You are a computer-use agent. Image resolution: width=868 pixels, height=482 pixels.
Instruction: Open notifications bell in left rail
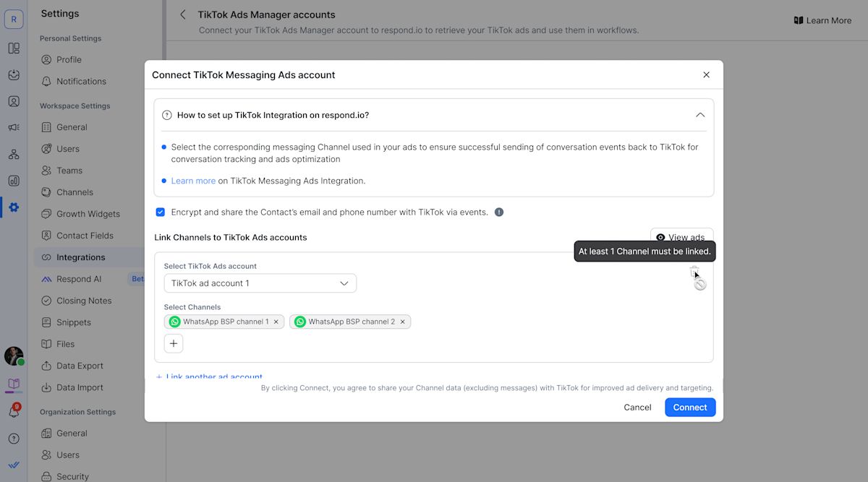14,411
